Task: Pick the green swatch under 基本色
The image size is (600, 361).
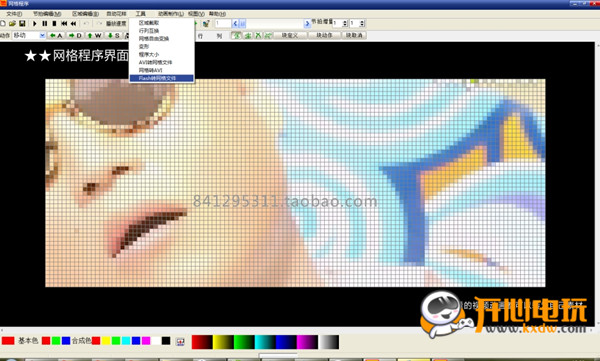Action: point(56,341)
